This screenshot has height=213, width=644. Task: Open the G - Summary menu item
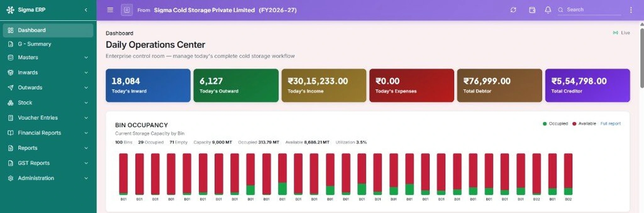tap(48, 44)
